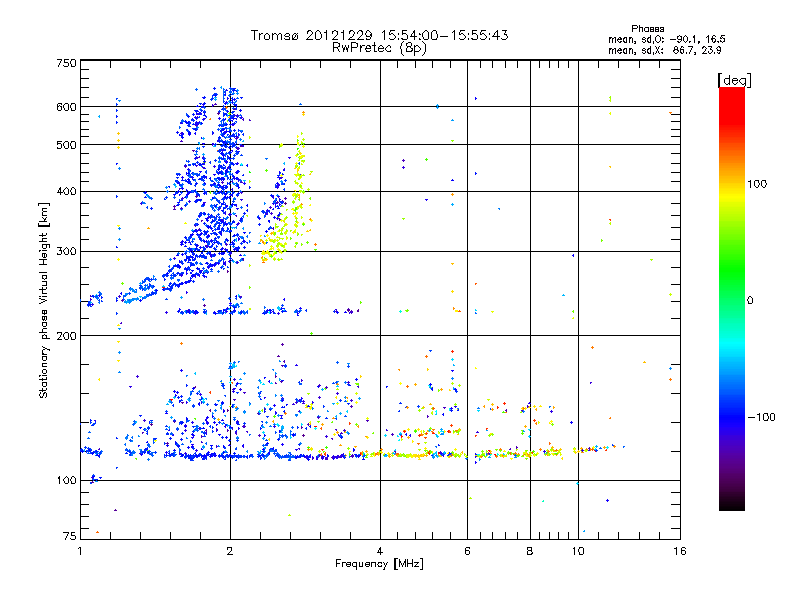Screen dimensions: 800x600
Task: Click the 'Stationary phase Virtual Height [km]' axis label
Action: [44, 300]
